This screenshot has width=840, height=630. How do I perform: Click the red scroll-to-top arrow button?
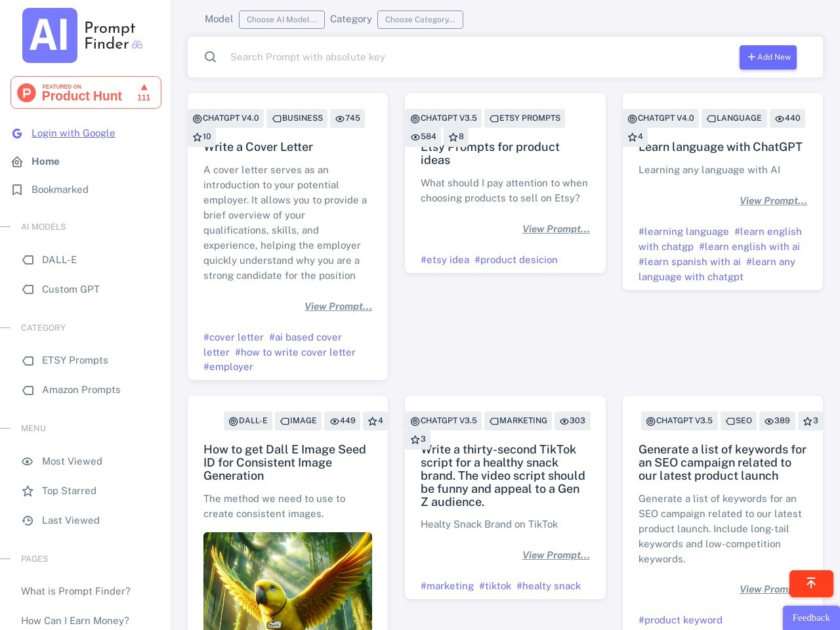click(811, 583)
